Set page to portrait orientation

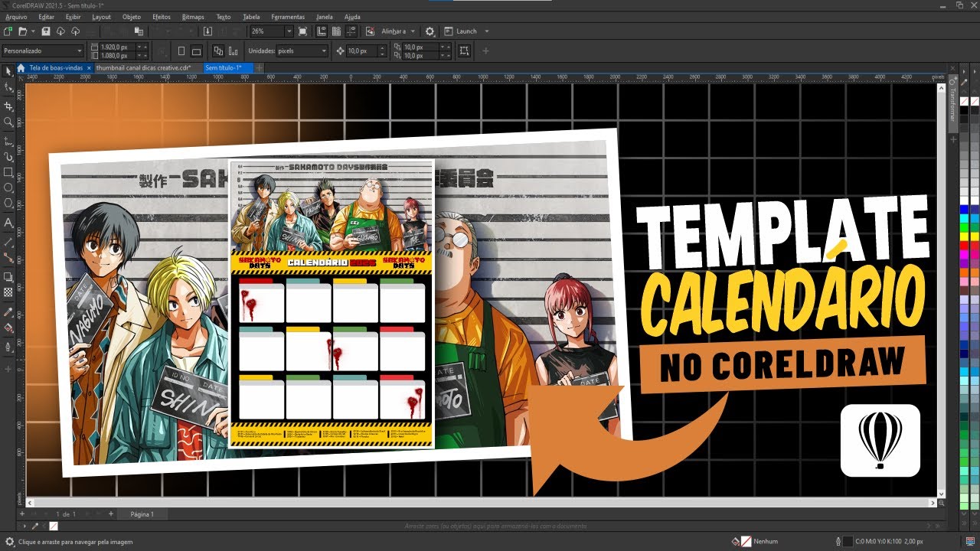(x=181, y=51)
